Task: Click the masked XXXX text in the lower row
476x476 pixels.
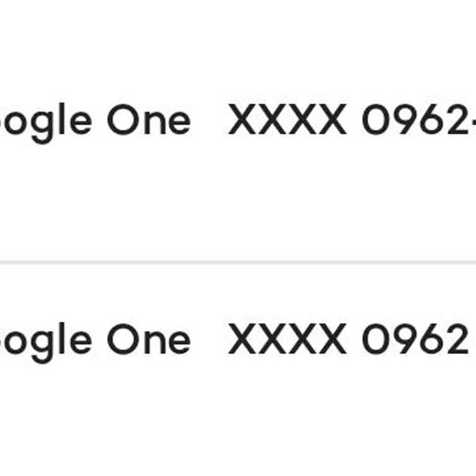Action: coord(288,339)
